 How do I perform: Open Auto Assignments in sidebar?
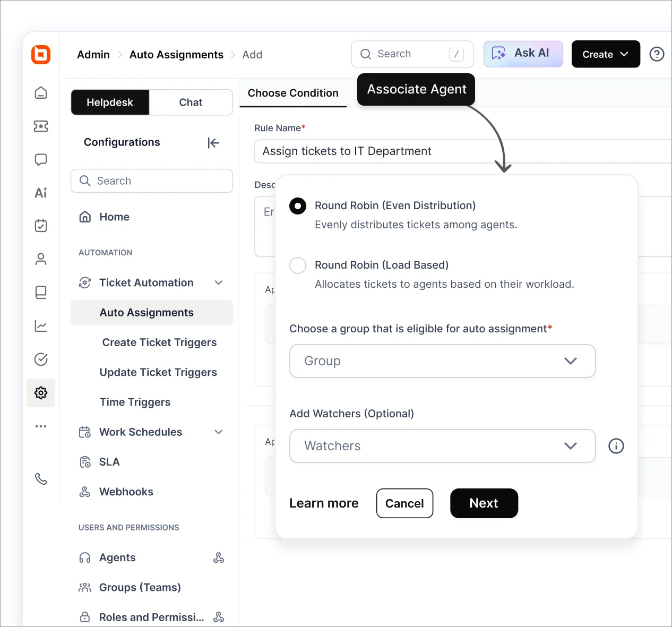pos(152,313)
